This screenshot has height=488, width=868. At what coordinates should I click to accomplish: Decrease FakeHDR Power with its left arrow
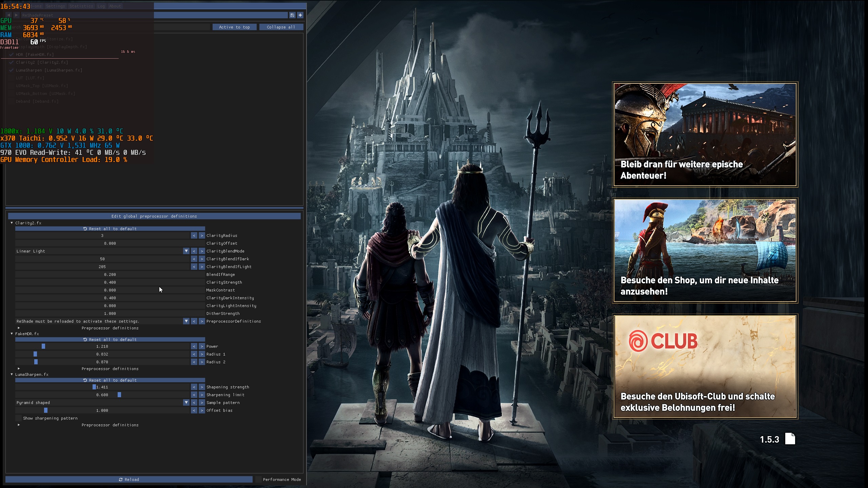pos(194,346)
